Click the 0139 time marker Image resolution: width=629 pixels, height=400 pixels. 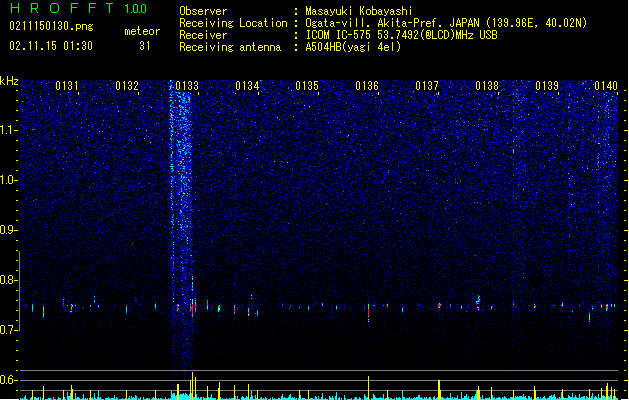click(547, 86)
